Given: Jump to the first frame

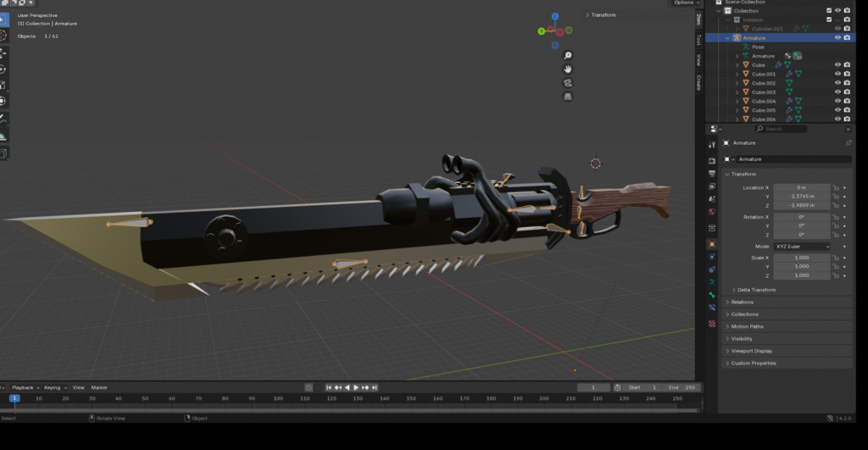Looking at the screenshot, I should pos(329,387).
